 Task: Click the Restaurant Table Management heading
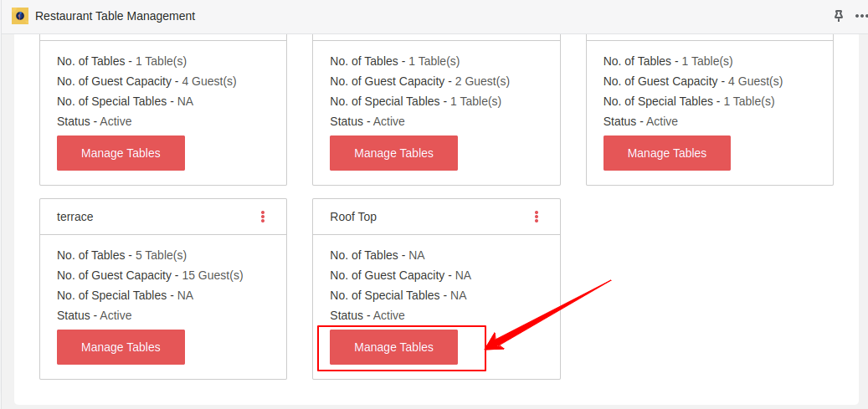click(x=116, y=16)
